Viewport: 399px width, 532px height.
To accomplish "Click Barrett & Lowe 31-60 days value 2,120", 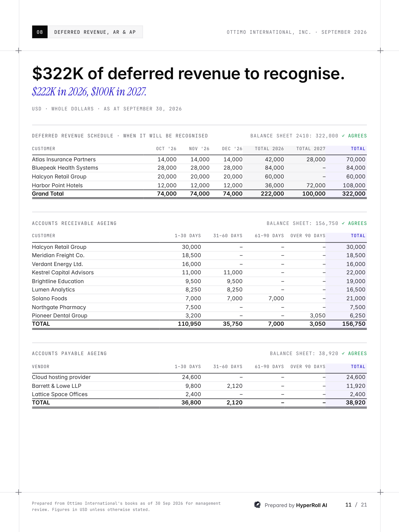I will click(235, 386).
